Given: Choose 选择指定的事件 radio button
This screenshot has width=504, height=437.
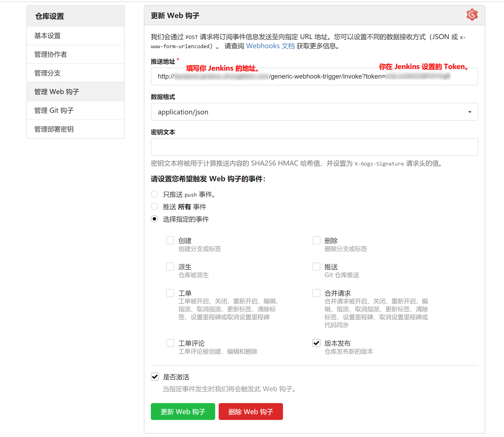Looking at the screenshot, I should coord(154,219).
